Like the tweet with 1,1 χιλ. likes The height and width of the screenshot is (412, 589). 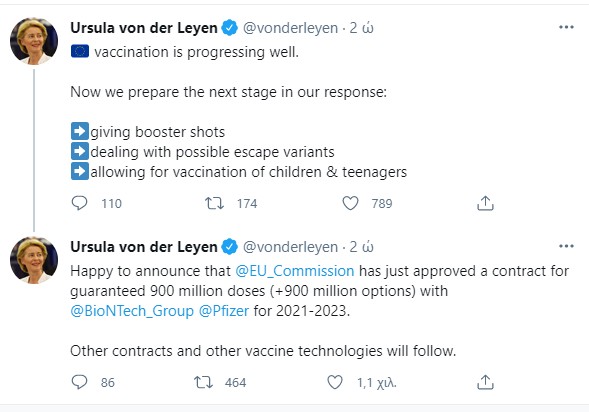(x=335, y=382)
